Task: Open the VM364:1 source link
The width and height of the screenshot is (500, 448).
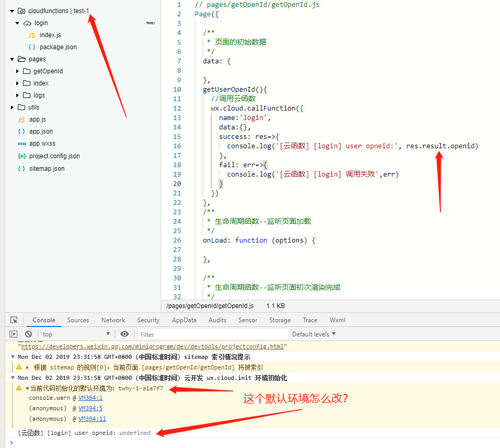Action: (x=91, y=398)
